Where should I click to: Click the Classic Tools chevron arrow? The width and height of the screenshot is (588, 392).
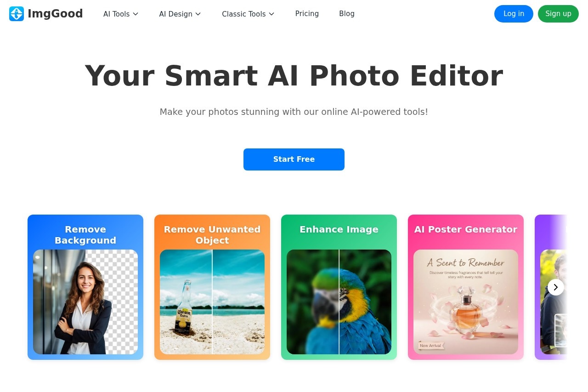click(x=271, y=14)
